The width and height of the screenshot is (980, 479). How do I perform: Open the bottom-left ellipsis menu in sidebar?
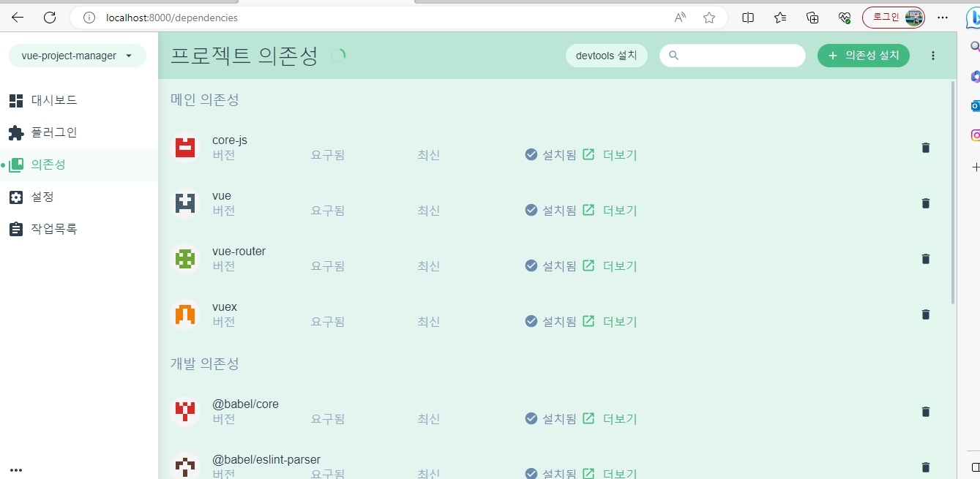pyautogui.click(x=16, y=470)
